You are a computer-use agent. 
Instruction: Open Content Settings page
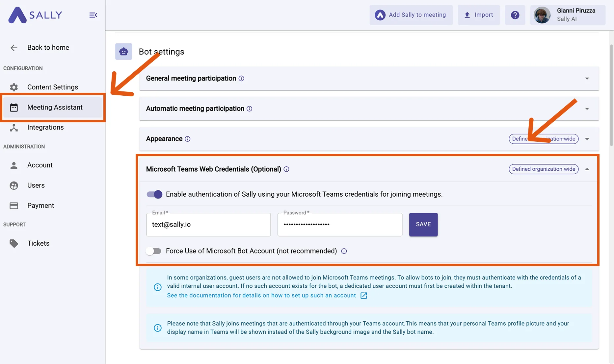[x=53, y=87]
